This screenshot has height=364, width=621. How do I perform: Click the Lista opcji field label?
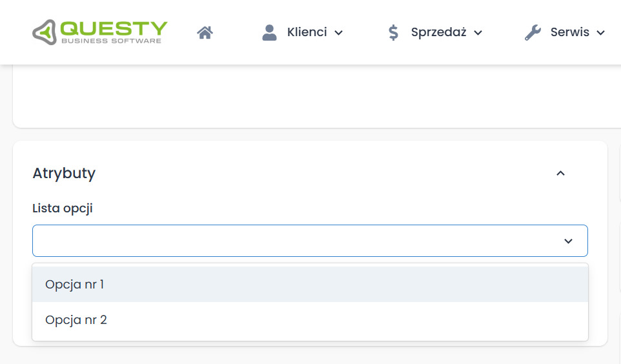pyautogui.click(x=63, y=208)
